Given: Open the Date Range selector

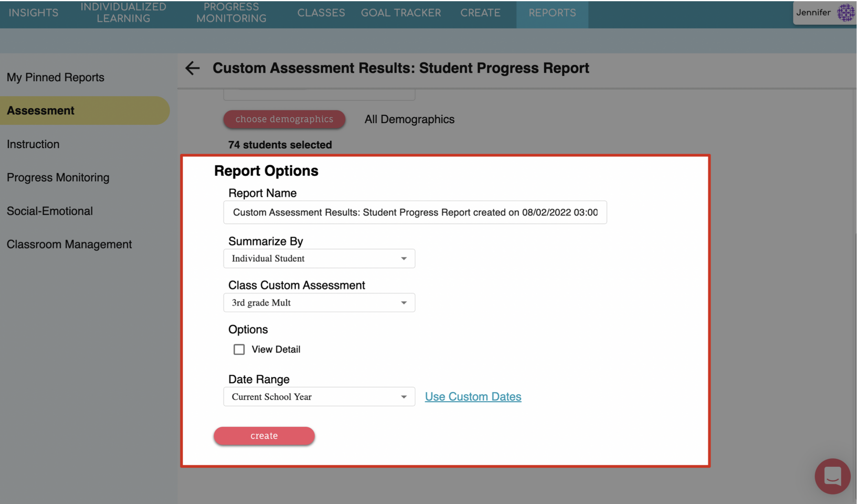Looking at the screenshot, I should point(319,396).
